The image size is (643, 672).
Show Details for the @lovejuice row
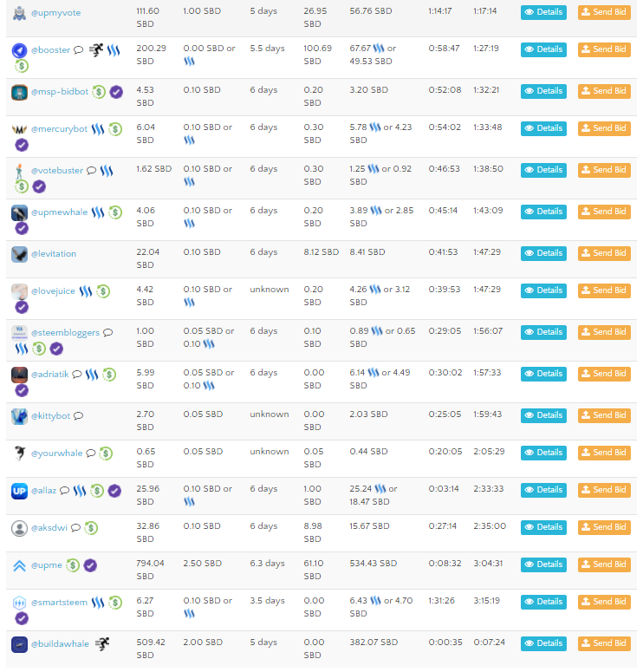point(543,290)
